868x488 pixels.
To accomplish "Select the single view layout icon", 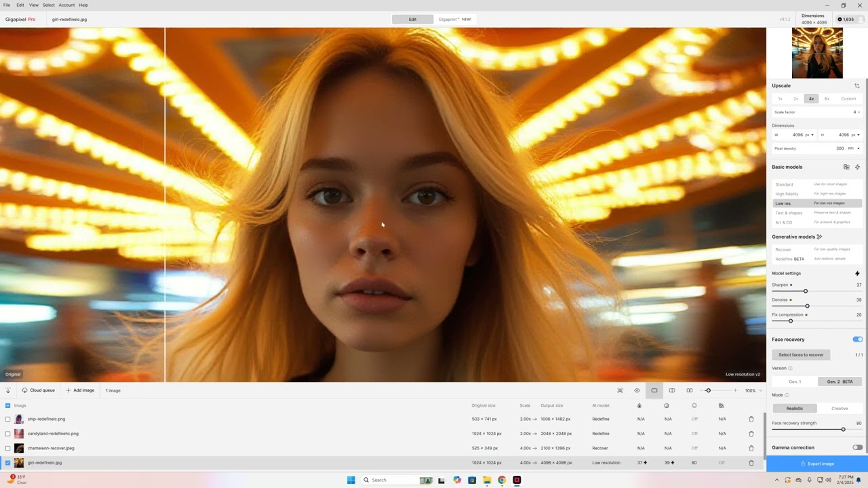I will tap(654, 390).
